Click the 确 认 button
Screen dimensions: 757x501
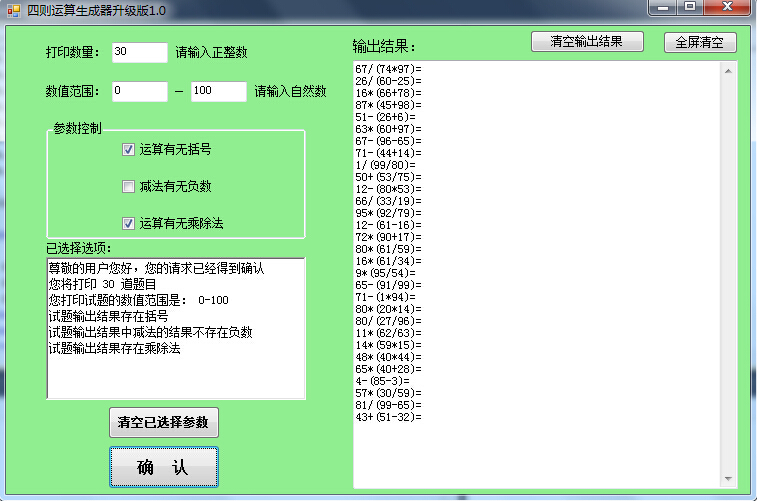(164, 467)
